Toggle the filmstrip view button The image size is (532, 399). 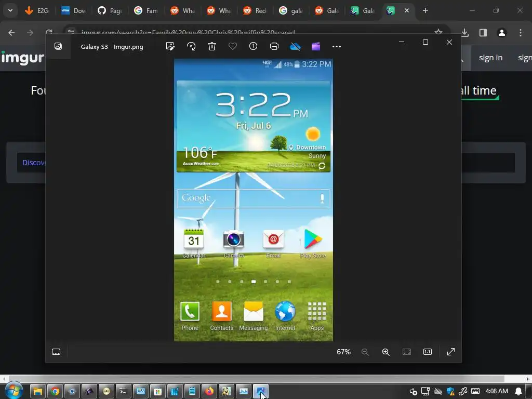pyautogui.click(x=56, y=352)
